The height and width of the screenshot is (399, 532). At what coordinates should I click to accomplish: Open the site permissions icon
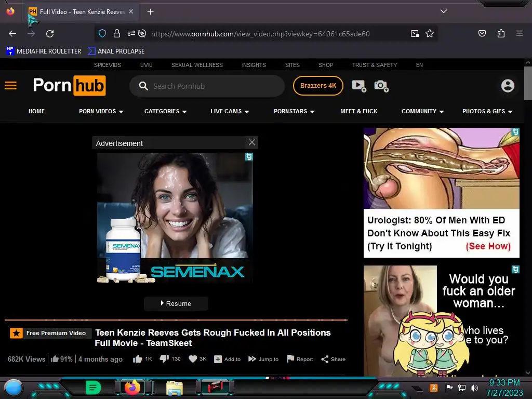[x=131, y=34]
